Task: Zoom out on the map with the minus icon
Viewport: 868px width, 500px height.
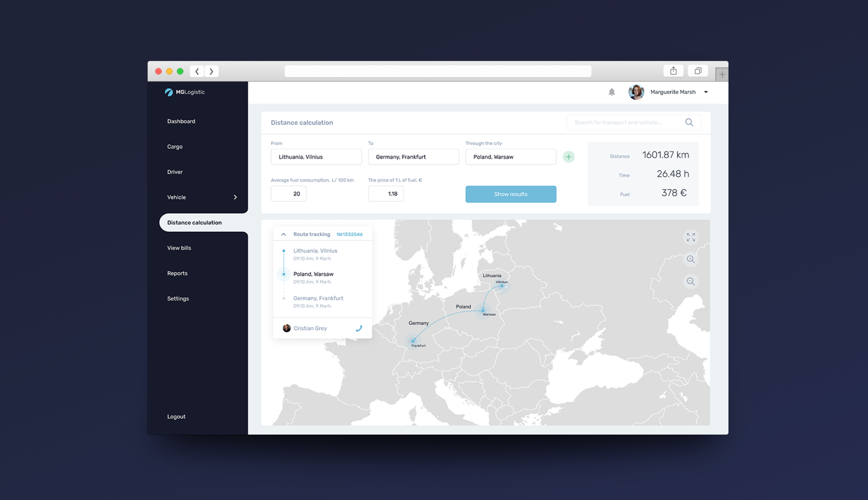Action: pyautogui.click(x=690, y=281)
